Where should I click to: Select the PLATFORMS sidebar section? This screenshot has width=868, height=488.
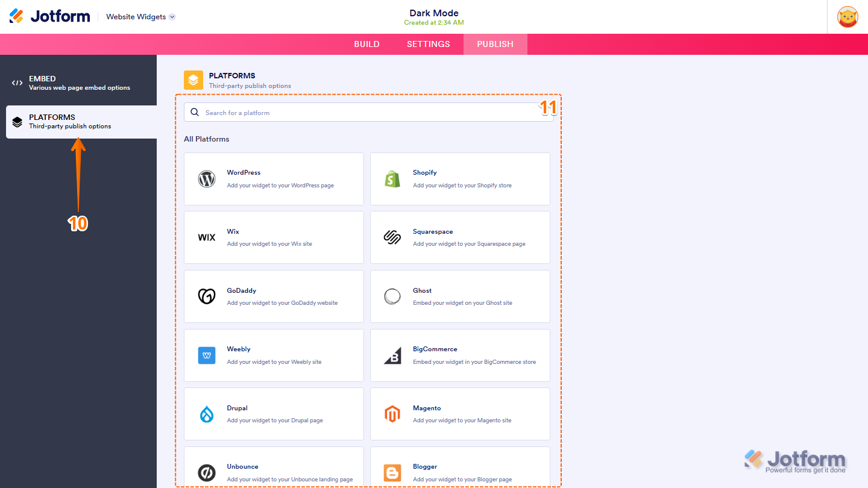pyautogui.click(x=81, y=122)
